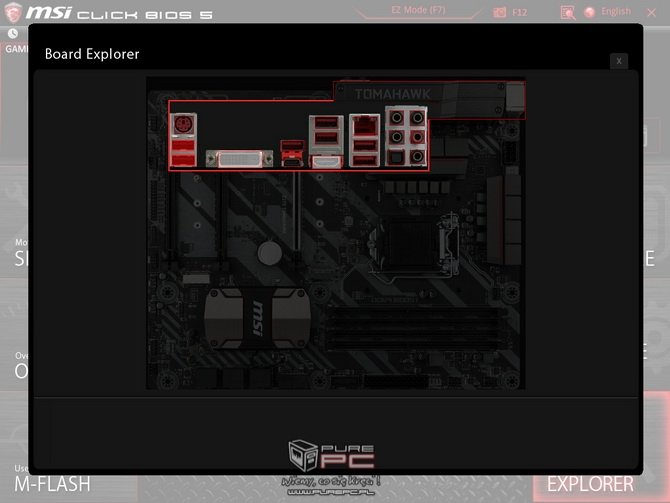
Task: Select top USB port above HDMI connector
Action: click(x=326, y=123)
